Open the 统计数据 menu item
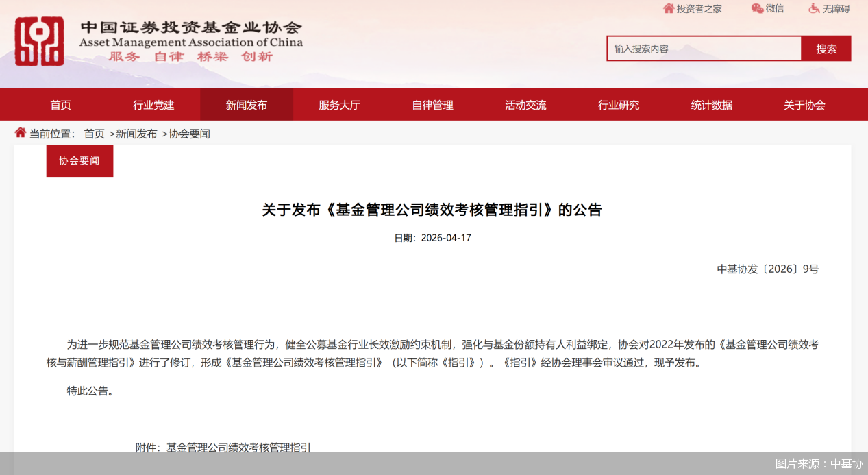868x475 pixels. [711, 104]
